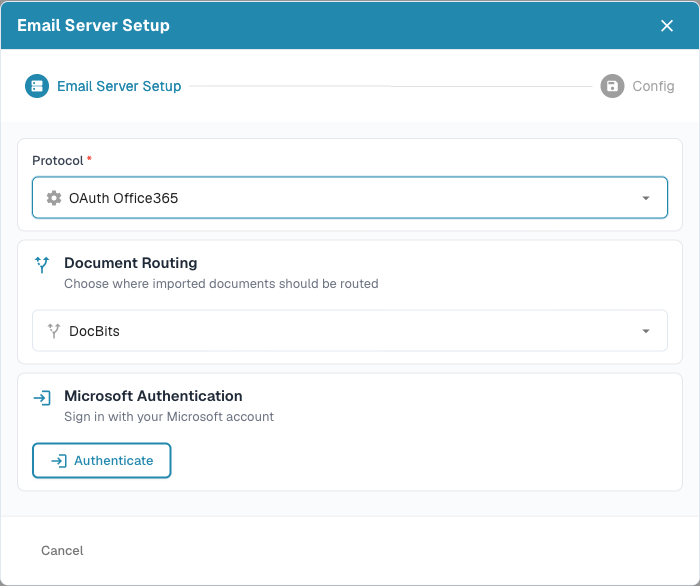The image size is (700, 586).
Task: Close the Email Server Setup dialog
Action: tap(667, 26)
